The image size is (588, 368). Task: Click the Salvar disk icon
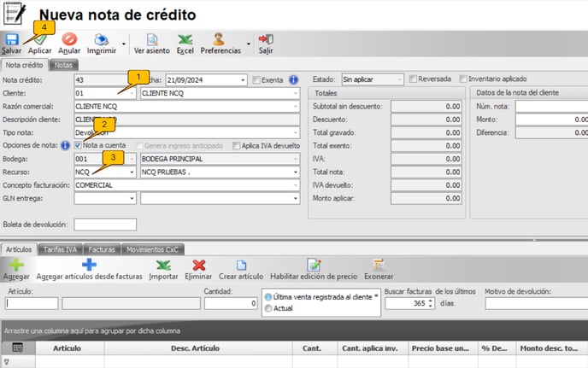pos(11,39)
